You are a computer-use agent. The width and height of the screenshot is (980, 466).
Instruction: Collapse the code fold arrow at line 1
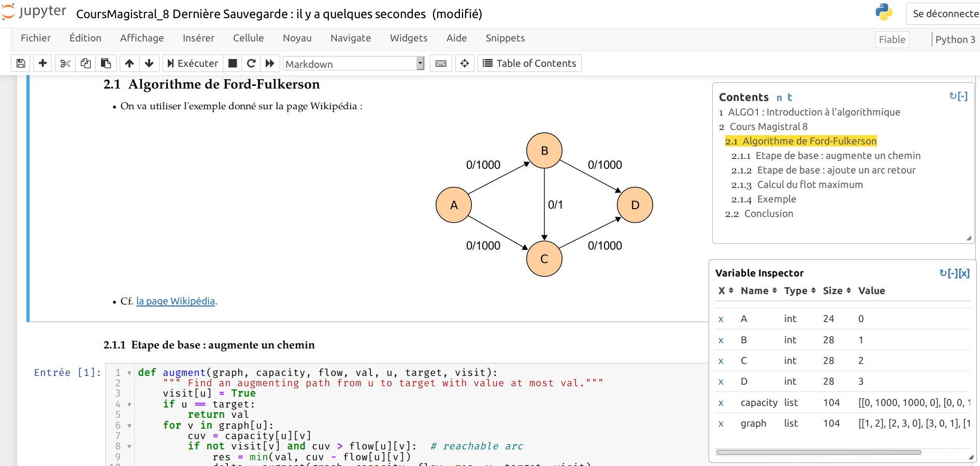(129, 373)
